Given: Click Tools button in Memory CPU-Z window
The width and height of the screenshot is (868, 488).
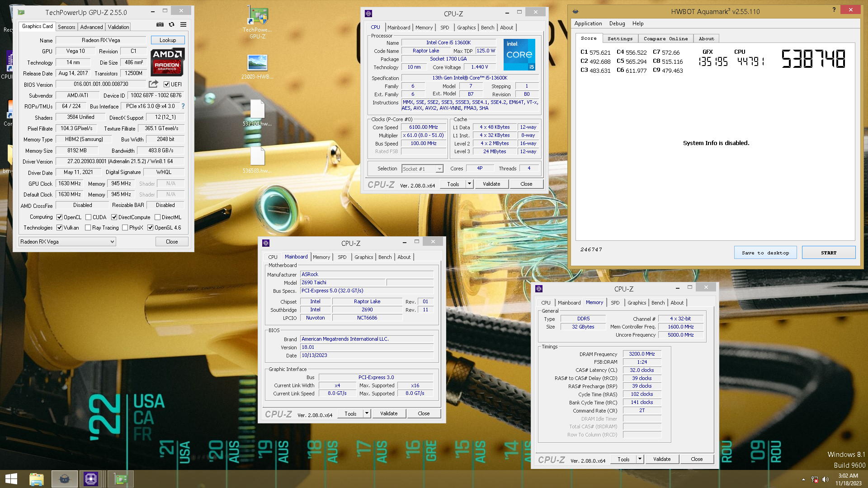Looking at the screenshot, I should pos(623,459).
